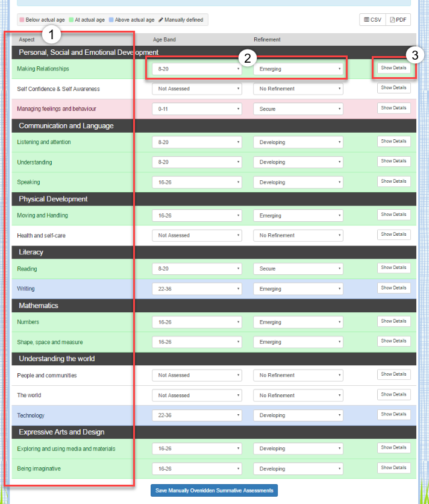Open Refinement dropdown for Exploring and using media
The image size is (429, 504).
pyautogui.click(x=298, y=449)
